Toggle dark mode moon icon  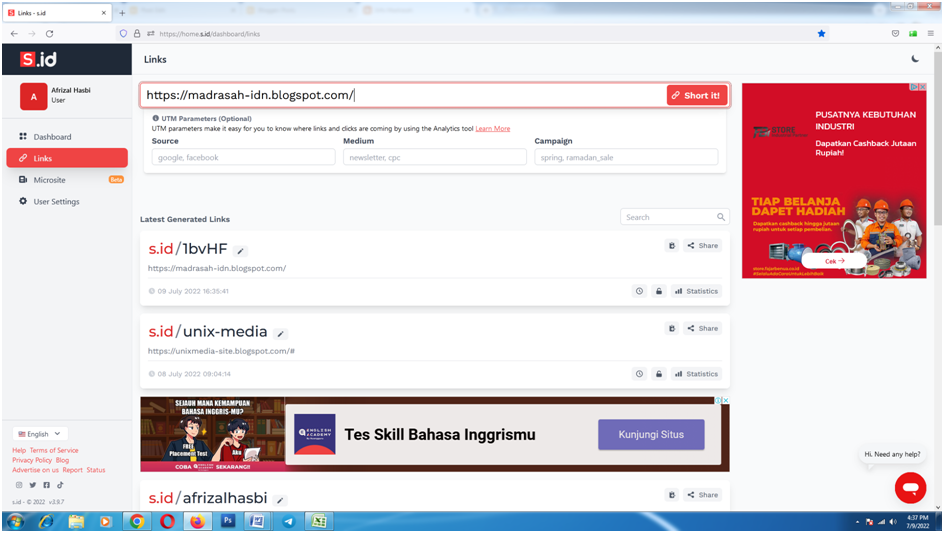pos(915,59)
